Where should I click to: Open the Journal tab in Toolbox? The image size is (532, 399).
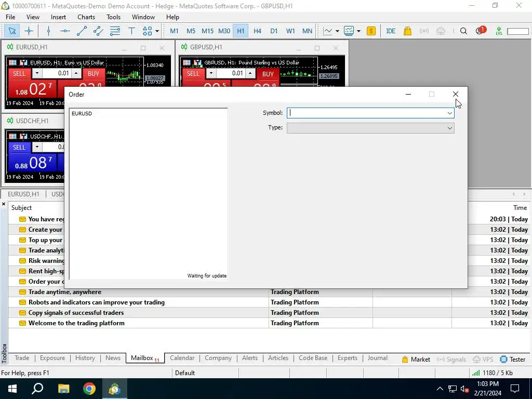377,358
